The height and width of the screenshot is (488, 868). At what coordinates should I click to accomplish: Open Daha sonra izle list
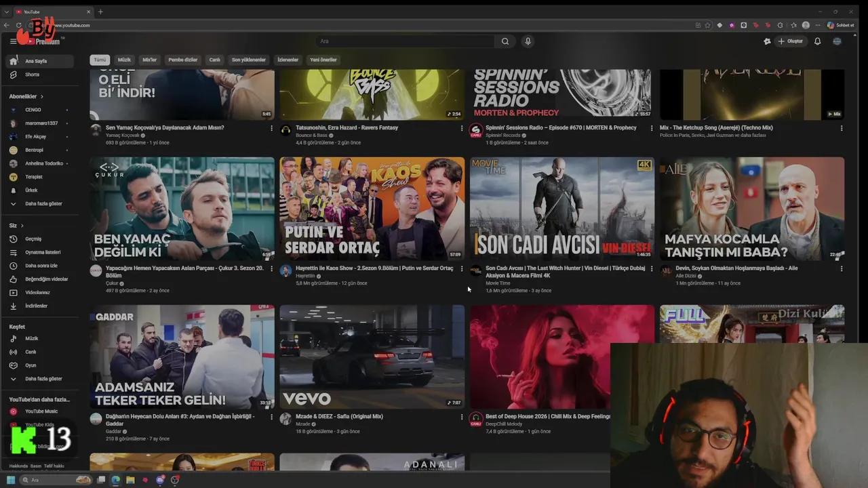tap(41, 266)
